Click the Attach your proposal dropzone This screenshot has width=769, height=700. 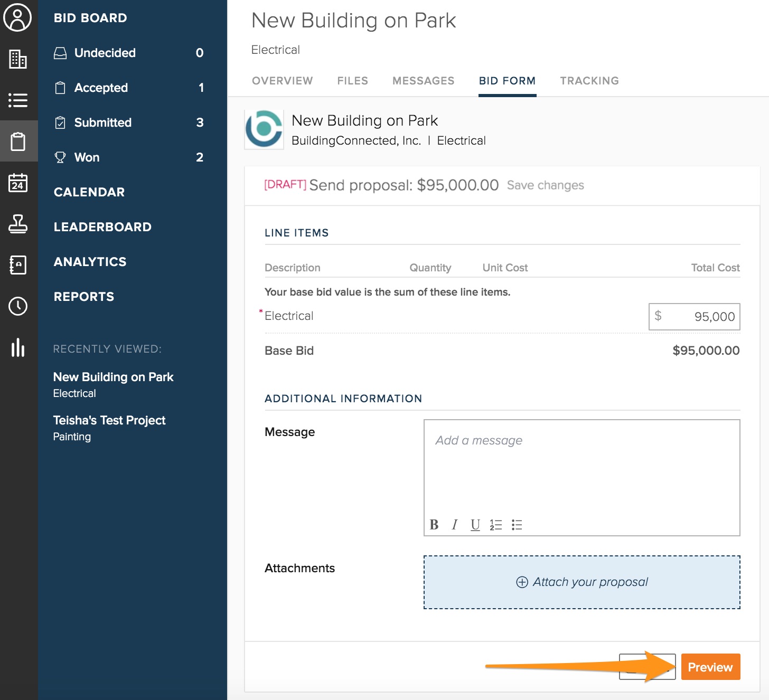pyautogui.click(x=582, y=582)
